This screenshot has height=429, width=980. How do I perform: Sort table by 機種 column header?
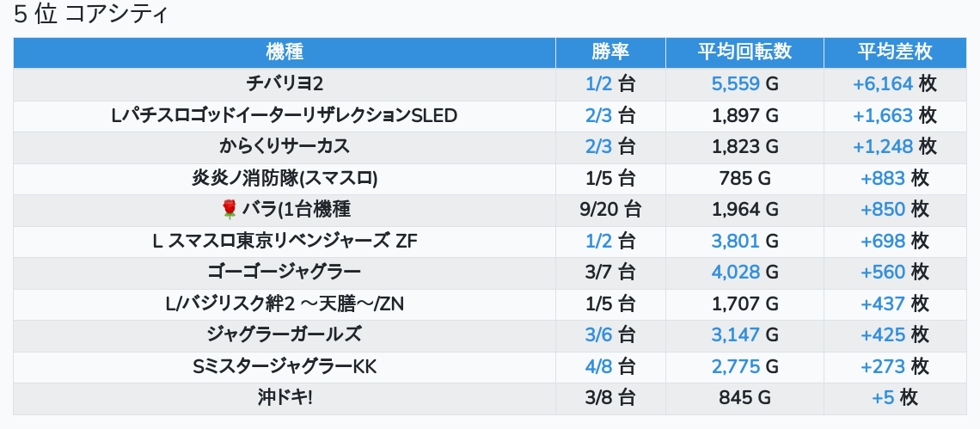[x=285, y=52]
